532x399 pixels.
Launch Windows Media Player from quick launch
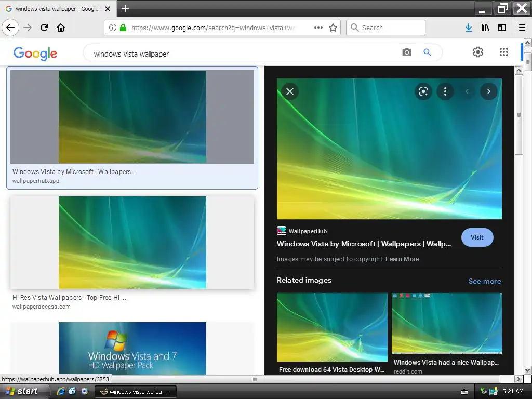tap(85, 391)
